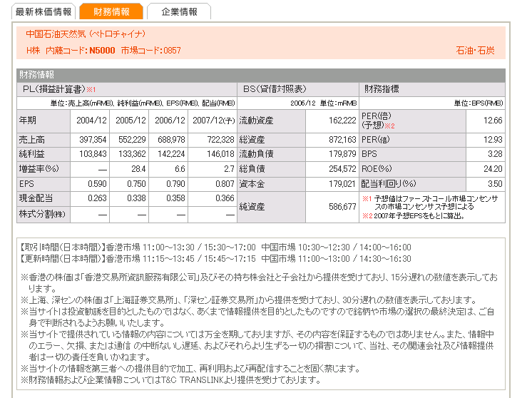Click dividend value 0.358
The image size is (532, 398).
(x=175, y=198)
